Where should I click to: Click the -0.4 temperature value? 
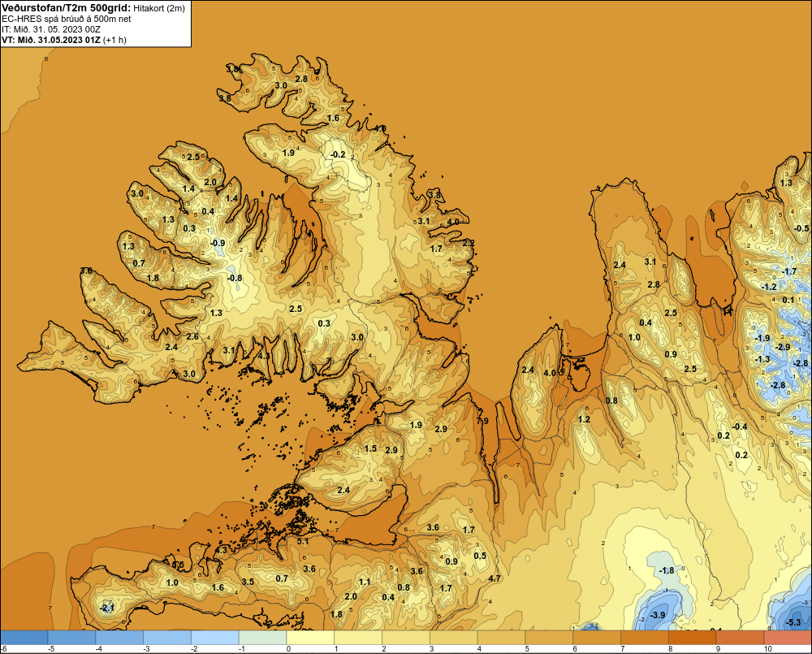tap(740, 427)
